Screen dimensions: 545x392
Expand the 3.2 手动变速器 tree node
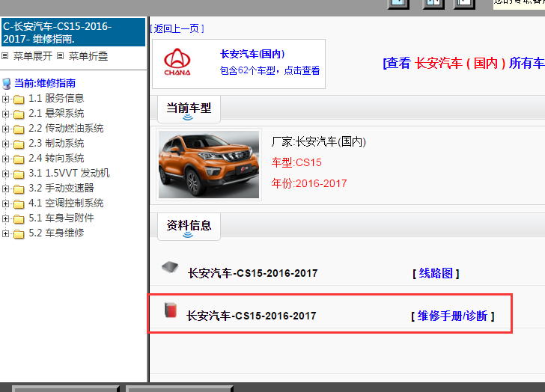(5, 189)
